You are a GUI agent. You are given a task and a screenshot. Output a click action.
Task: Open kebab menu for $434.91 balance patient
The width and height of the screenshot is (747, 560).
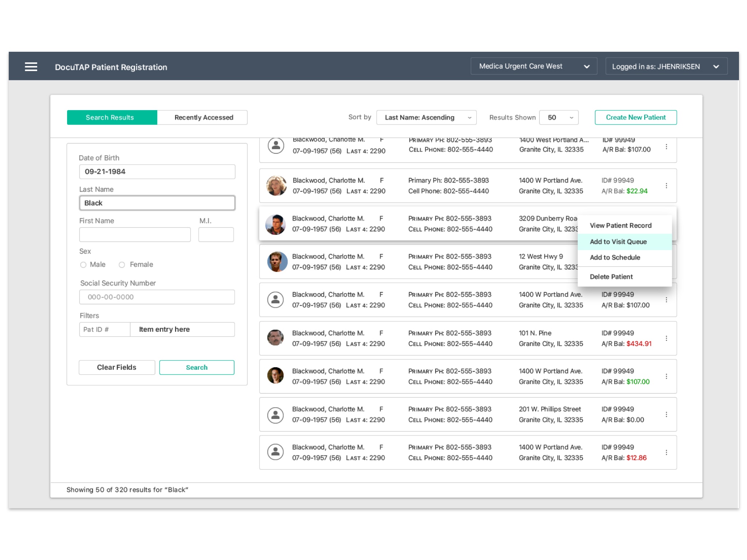(x=666, y=338)
